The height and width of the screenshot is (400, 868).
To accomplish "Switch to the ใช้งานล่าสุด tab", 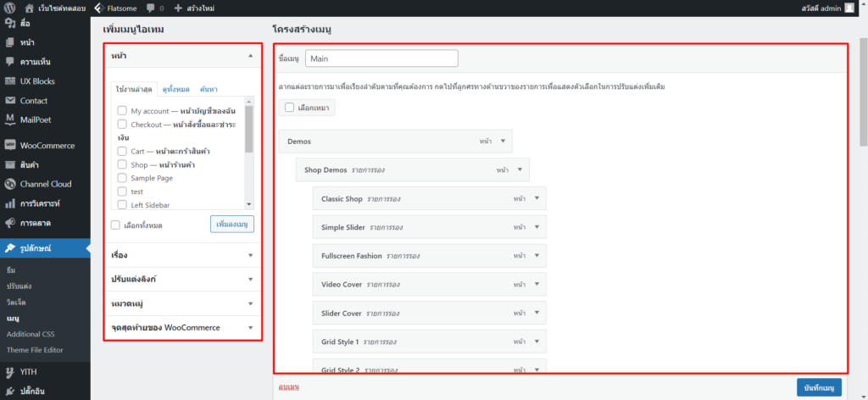I will click(x=134, y=89).
